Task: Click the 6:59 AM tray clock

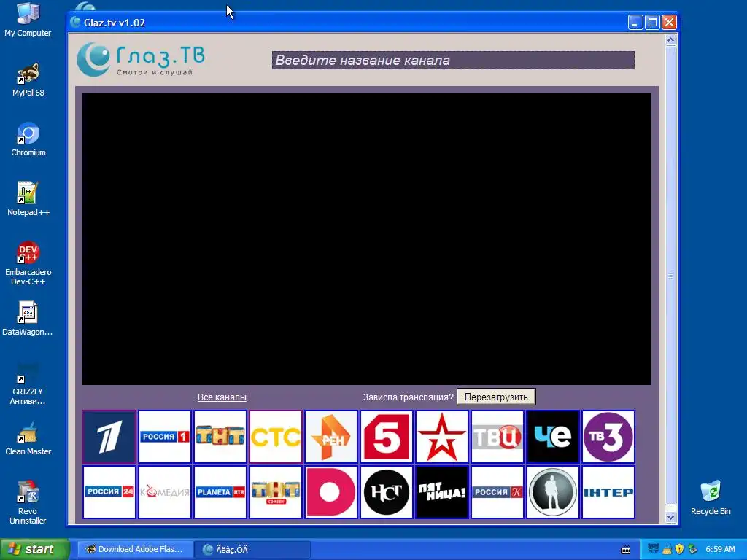Action: pos(720,549)
